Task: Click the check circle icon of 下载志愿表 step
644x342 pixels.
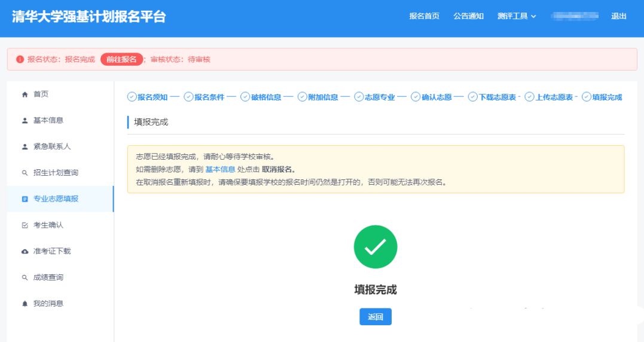Action: click(473, 97)
